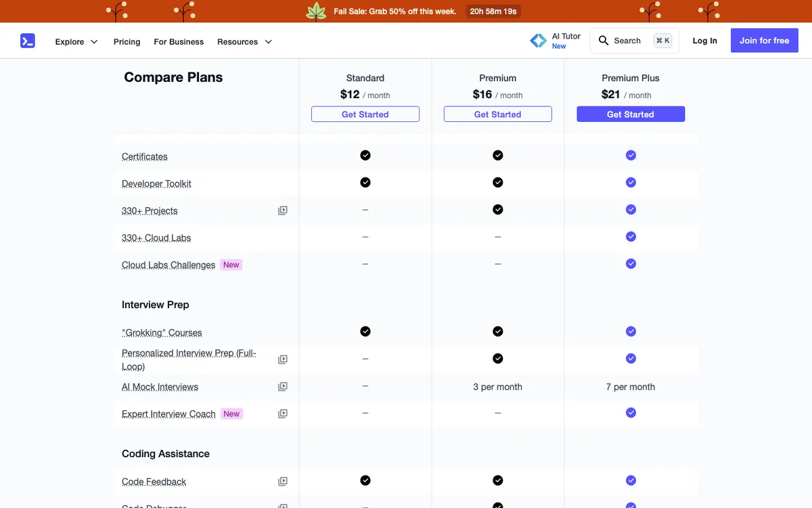Go to For Business

pos(179,41)
